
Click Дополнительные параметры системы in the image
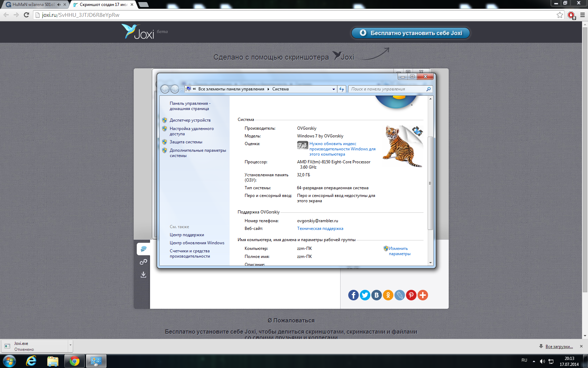(x=198, y=153)
